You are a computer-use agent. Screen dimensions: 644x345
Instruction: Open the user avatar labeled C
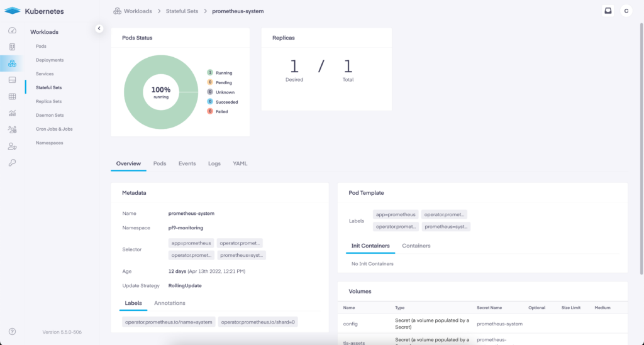[x=626, y=11]
